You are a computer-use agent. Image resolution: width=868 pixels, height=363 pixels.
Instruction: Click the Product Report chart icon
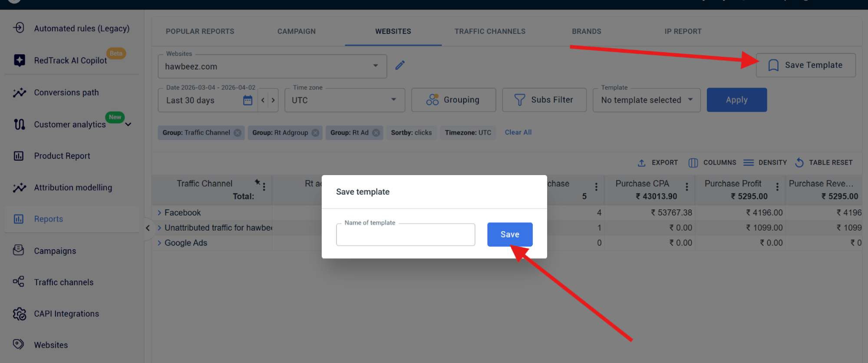coord(19,156)
